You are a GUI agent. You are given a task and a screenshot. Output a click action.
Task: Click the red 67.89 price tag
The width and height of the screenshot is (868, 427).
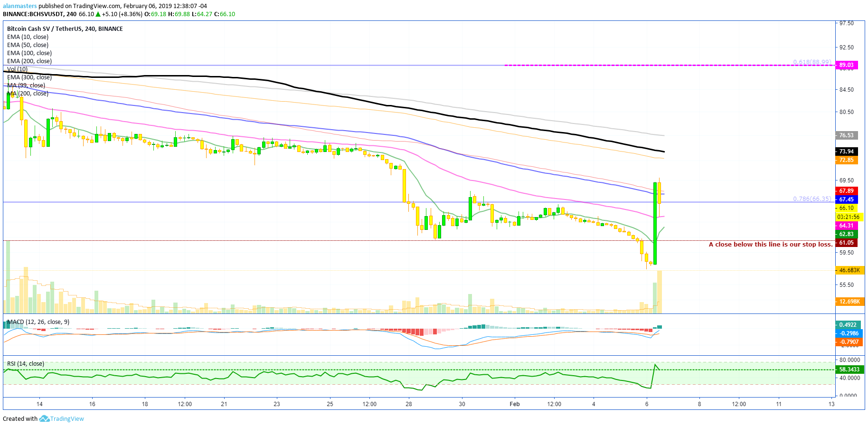point(846,191)
